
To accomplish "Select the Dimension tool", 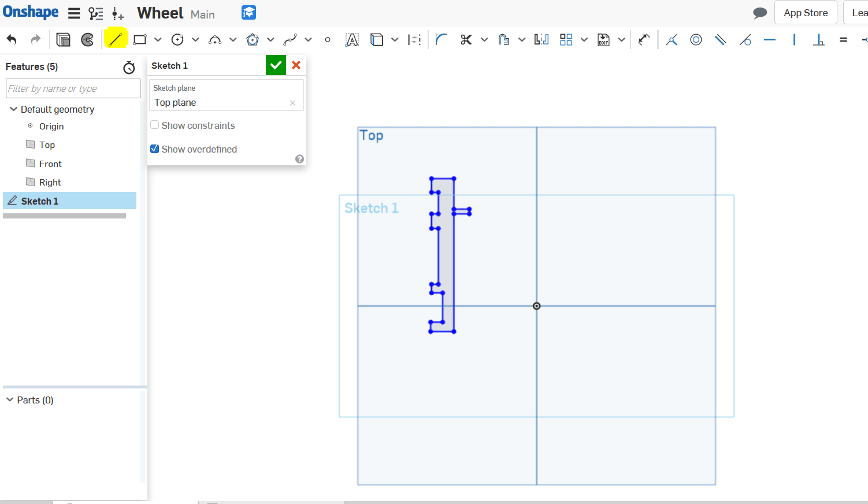I will coord(644,39).
